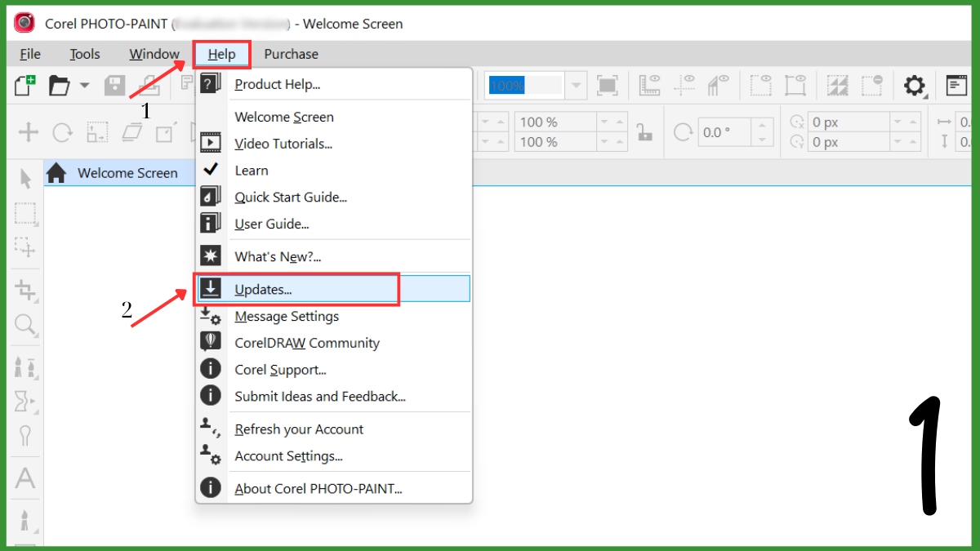The width and height of the screenshot is (980, 551).
Task: Click What's New?... menu item
Action: point(333,256)
